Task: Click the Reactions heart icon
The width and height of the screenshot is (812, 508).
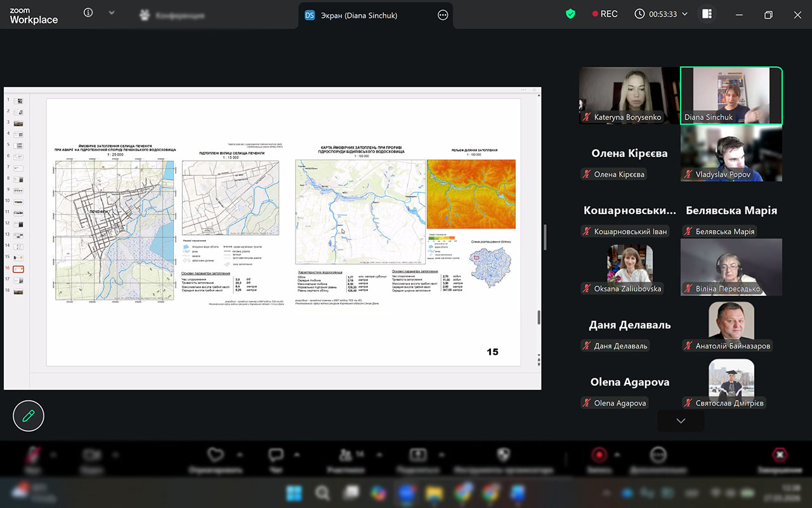Action: click(x=216, y=455)
